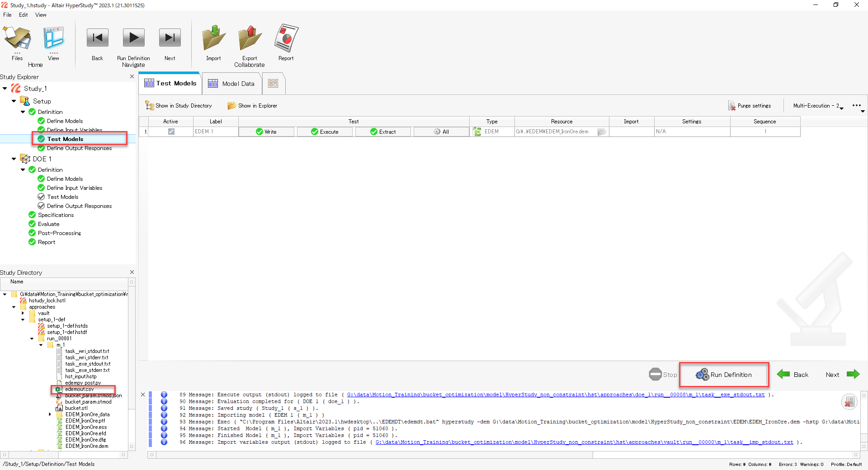Click the All test button
The image size is (868, 470).
tap(441, 132)
